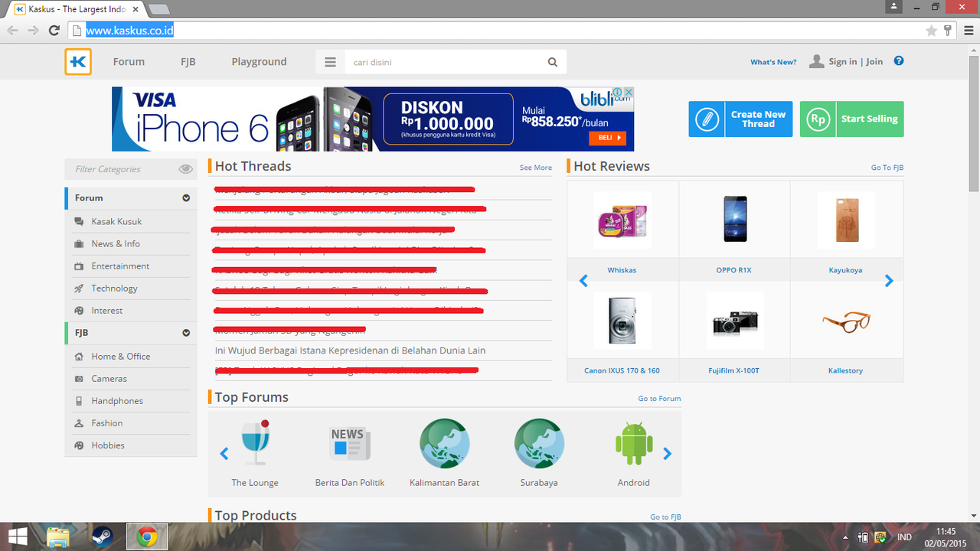This screenshot has height=551, width=980.
Task: Open the Android forum icon
Action: pyautogui.click(x=634, y=443)
